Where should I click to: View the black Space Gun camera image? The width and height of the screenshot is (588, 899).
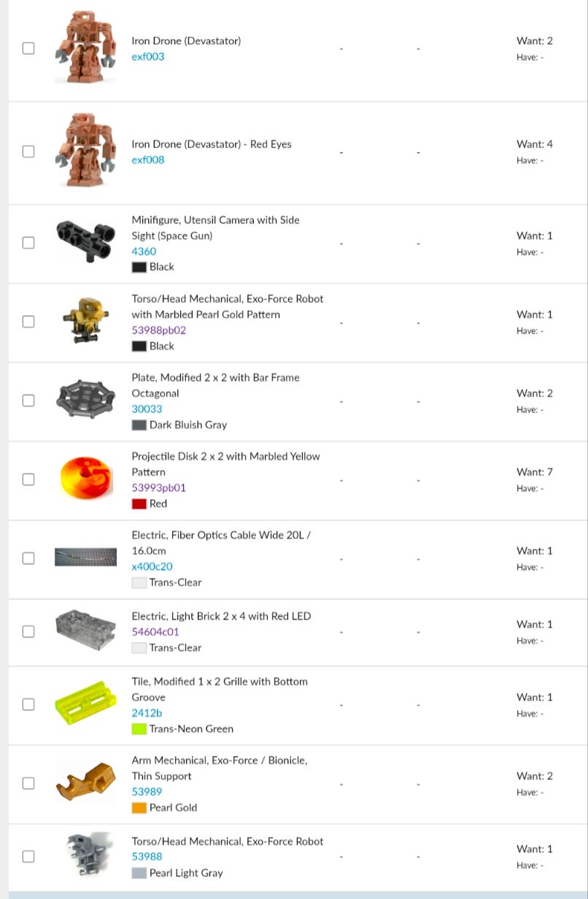click(85, 238)
